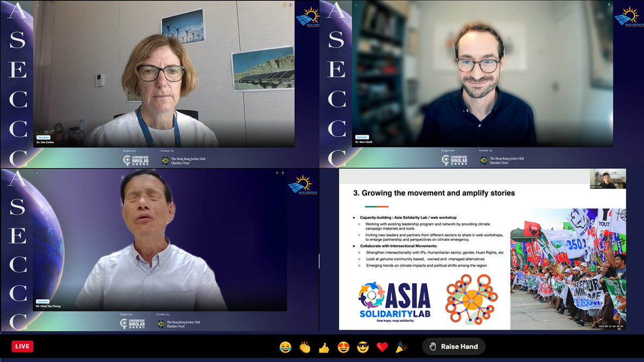Click the name label Dr. Ute Collier
644x362 pixels.
46,143
